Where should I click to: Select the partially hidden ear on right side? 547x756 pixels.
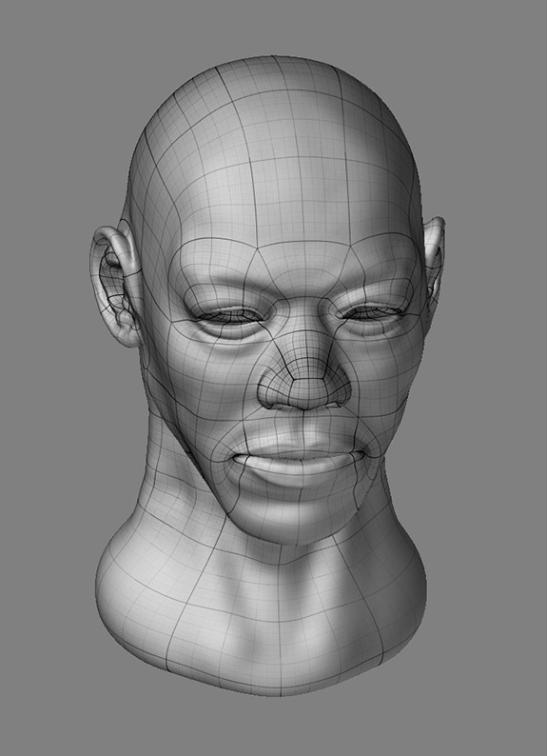click(435, 258)
